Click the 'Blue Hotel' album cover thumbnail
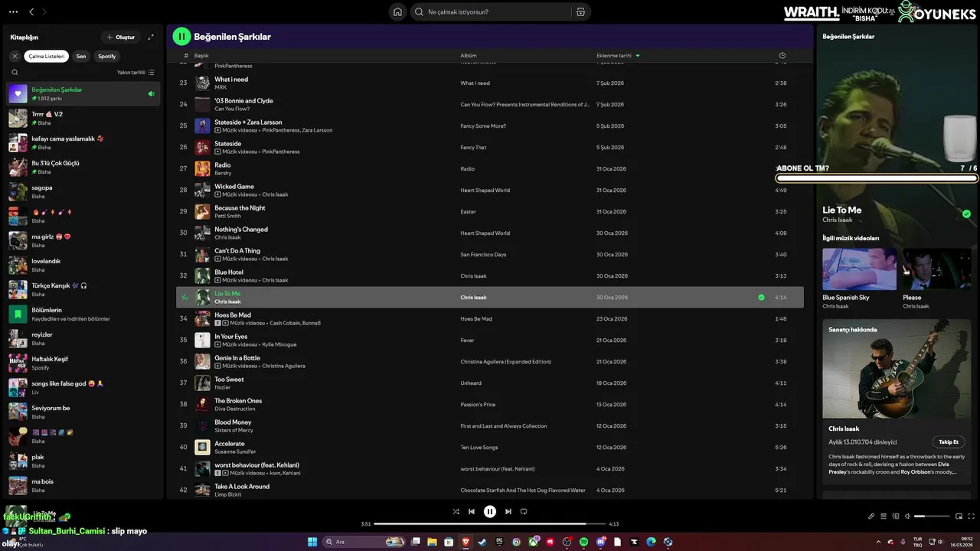 202,275
